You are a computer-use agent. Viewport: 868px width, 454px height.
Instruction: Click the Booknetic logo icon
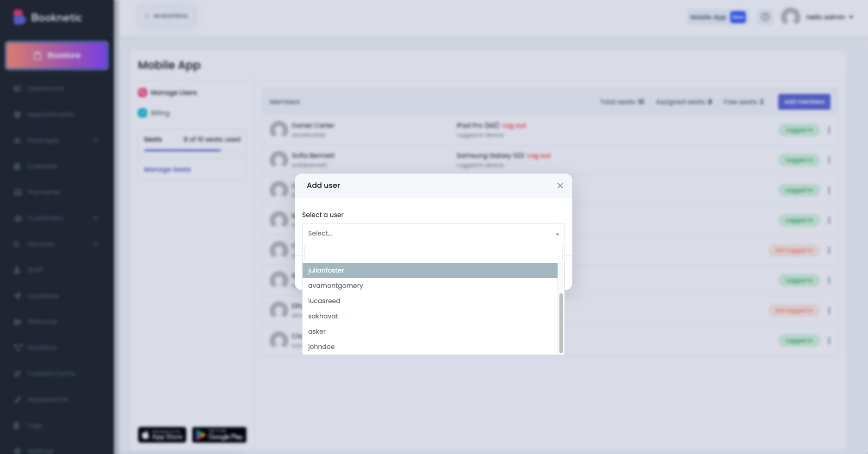(x=19, y=17)
